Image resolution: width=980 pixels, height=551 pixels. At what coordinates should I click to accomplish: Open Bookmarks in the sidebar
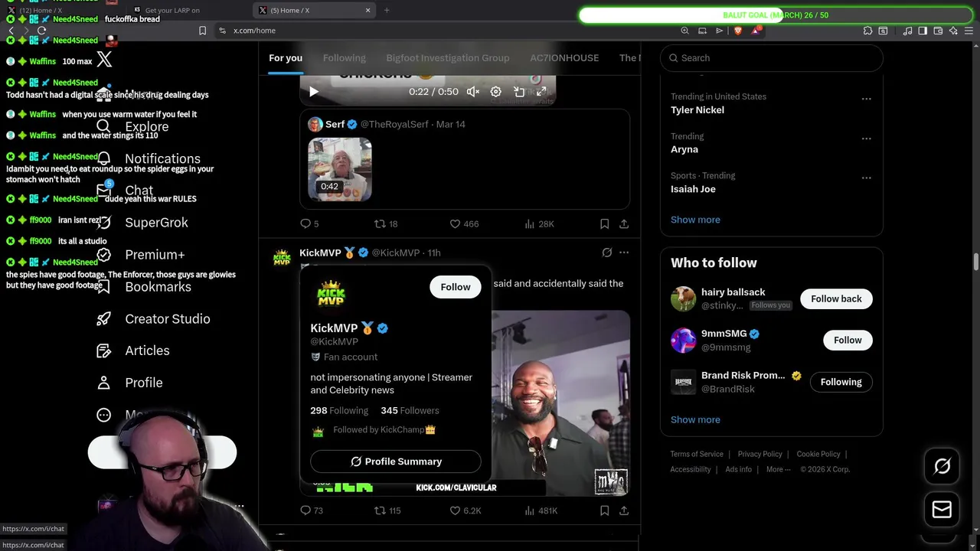click(x=143, y=287)
